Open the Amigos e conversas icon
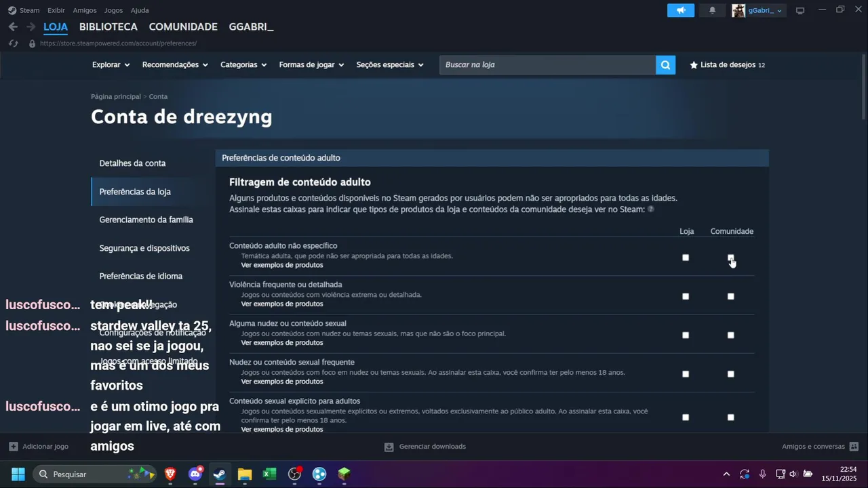The height and width of the screenshot is (488, 868). (854, 447)
